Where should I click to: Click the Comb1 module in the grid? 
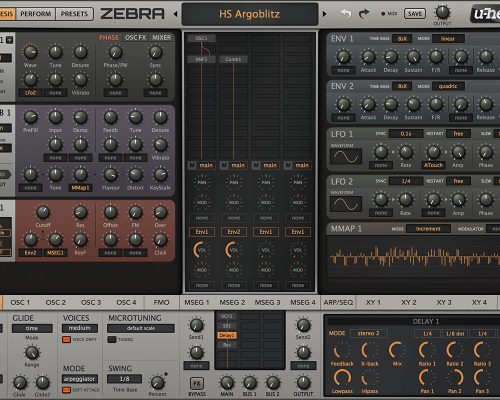(x=233, y=59)
